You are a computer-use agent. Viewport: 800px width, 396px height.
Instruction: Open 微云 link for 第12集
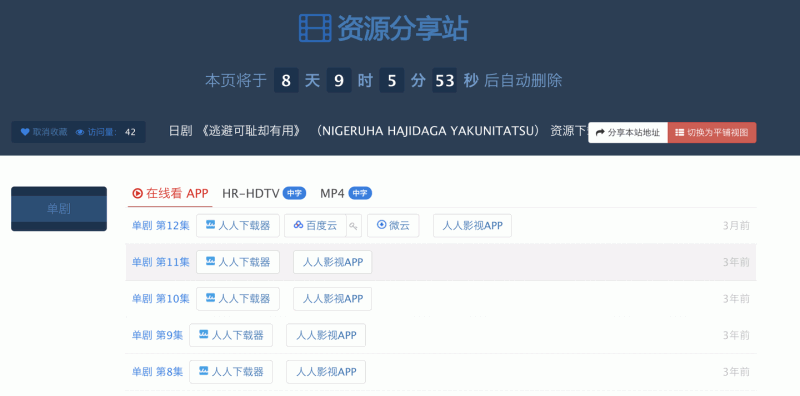(x=393, y=226)
